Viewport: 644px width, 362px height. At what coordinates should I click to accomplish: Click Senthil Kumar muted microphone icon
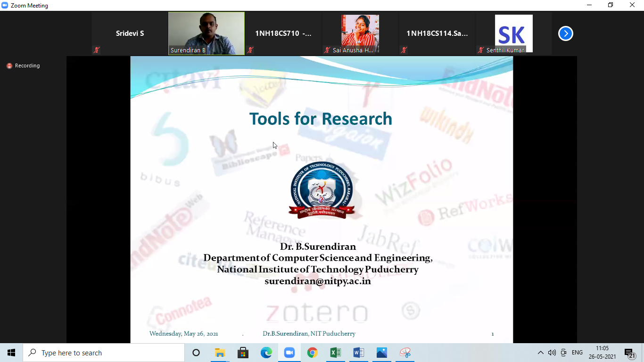[481, 50]
